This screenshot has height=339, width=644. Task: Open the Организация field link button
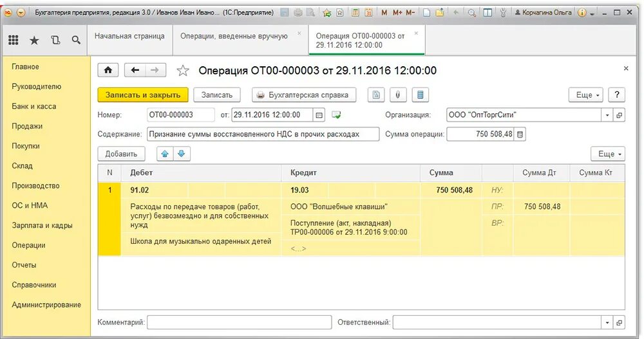(619, 115)
